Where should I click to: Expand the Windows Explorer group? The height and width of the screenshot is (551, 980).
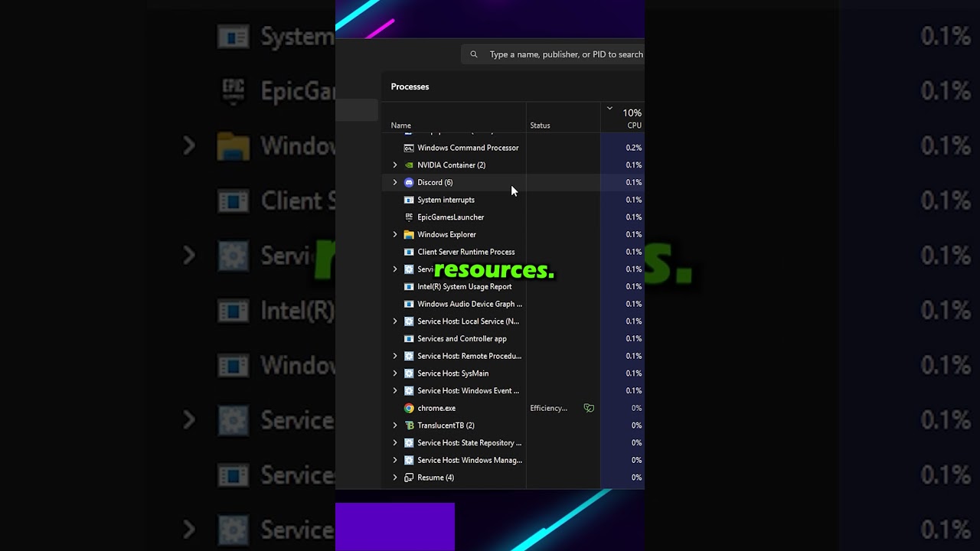(395, 235)
